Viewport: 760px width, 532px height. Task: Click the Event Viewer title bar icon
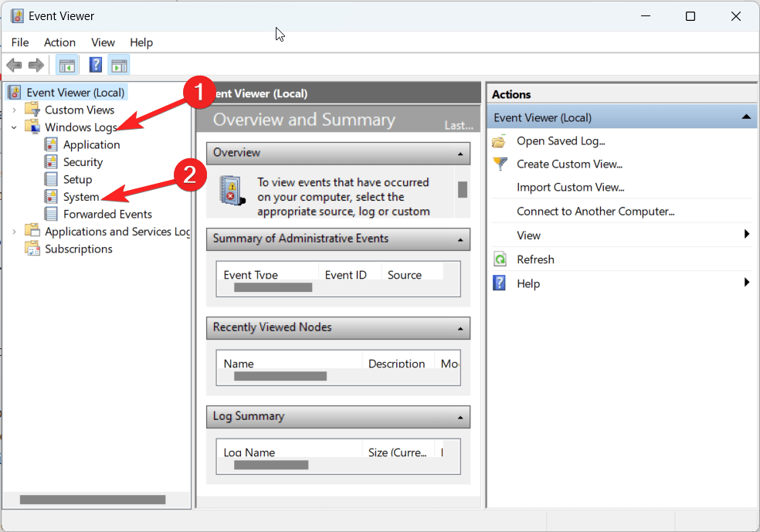pyautogui.click(x=17, y=16)
